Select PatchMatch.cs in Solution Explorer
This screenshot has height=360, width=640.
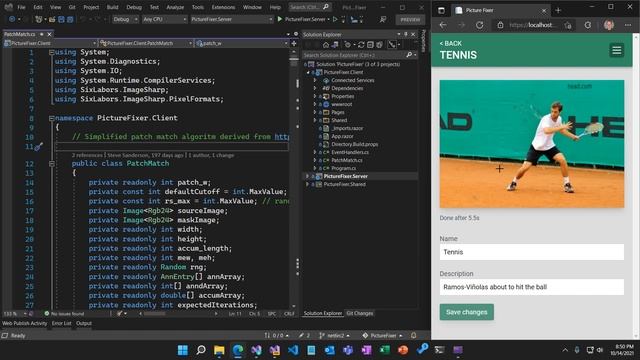(x=347, y=160)
